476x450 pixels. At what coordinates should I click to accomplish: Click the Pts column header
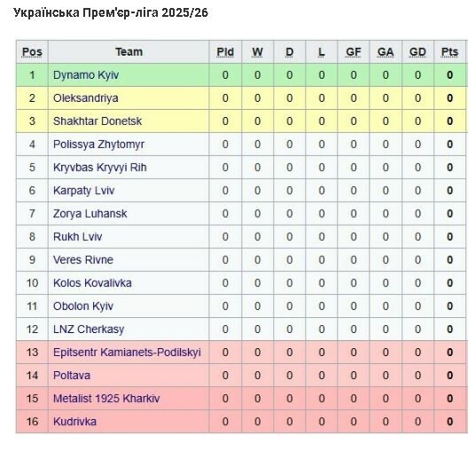coord(449,52)
